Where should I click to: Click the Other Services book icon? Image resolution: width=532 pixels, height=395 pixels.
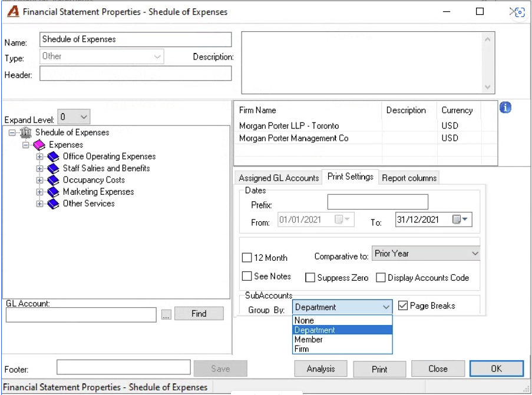[x=53, y=204]
